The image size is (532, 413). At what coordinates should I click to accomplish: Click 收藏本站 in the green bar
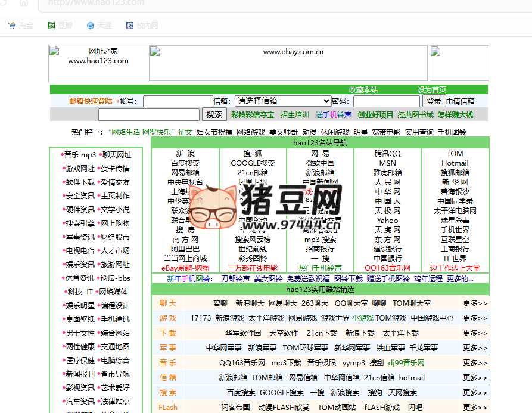[x=363, y=89]
